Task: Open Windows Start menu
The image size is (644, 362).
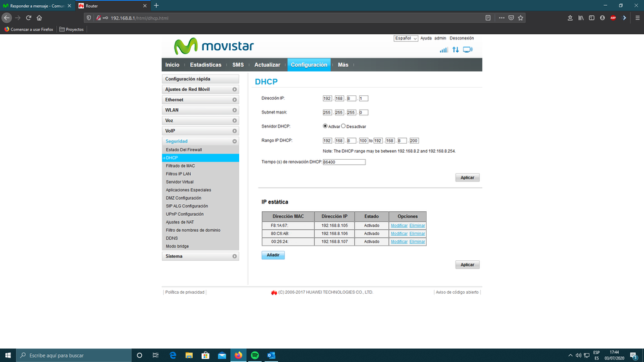Action: [8, 356]
